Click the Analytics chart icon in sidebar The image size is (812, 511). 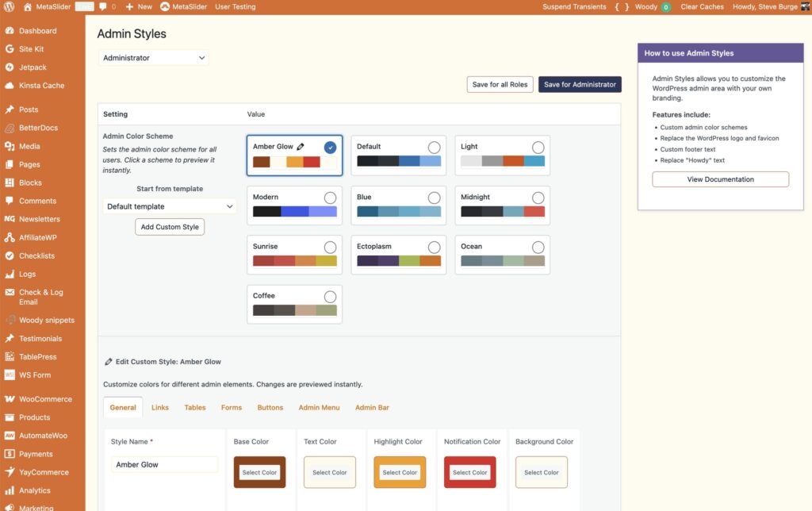[10, 490]
